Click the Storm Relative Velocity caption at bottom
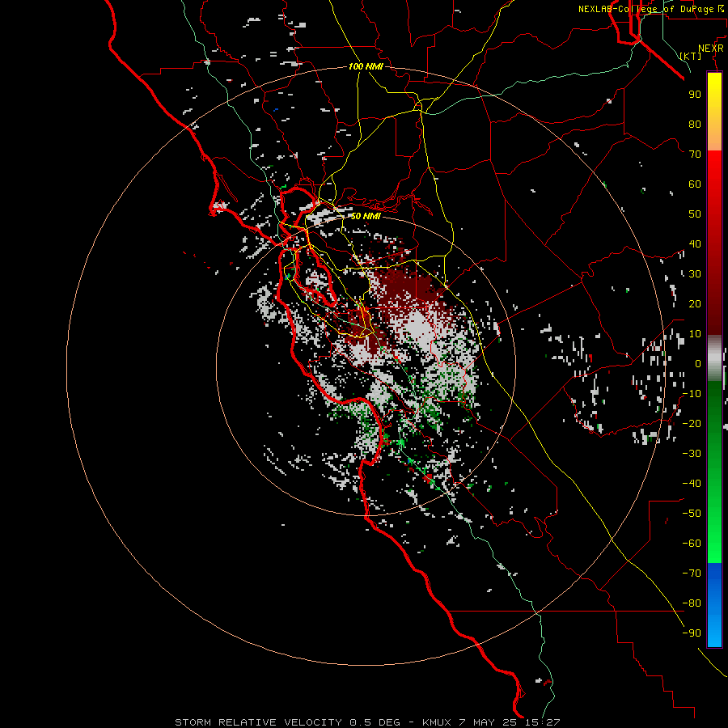 [x=367, y=722]
